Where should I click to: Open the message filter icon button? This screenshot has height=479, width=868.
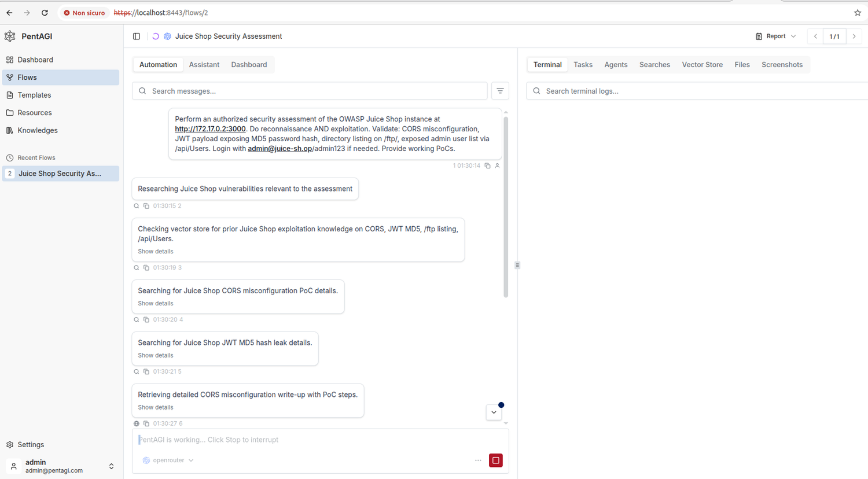pyautogui.click(x=500, y=91)
